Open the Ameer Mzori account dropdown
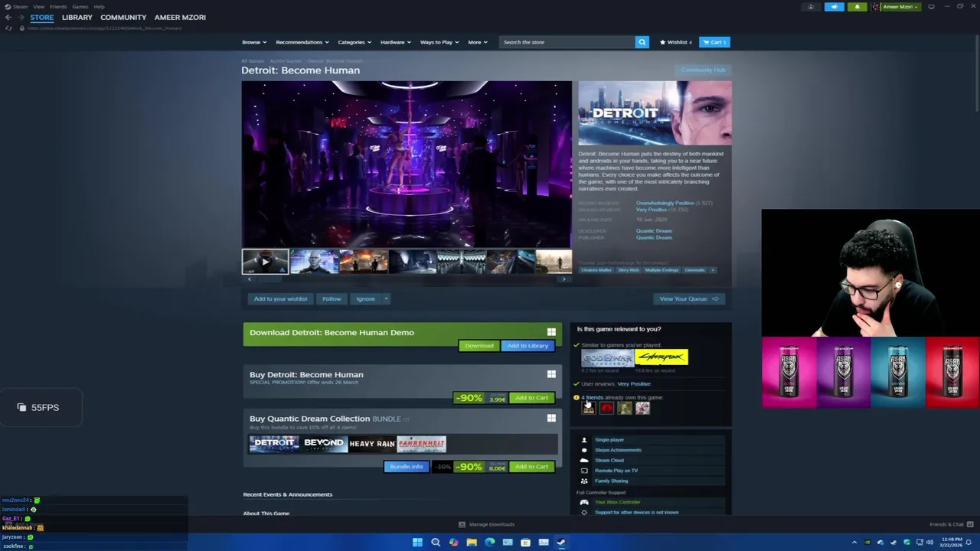 [899, 7]
